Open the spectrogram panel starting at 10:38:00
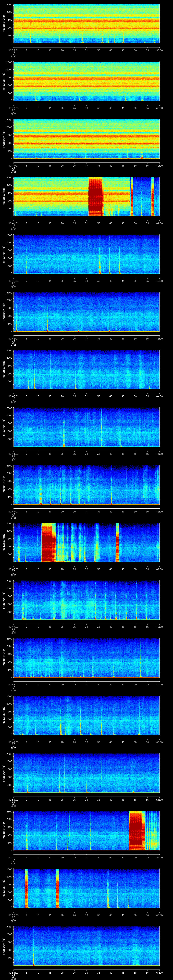The width and height of the screenshot is (173, 980). pyautogui.click(x=87, y=81)
